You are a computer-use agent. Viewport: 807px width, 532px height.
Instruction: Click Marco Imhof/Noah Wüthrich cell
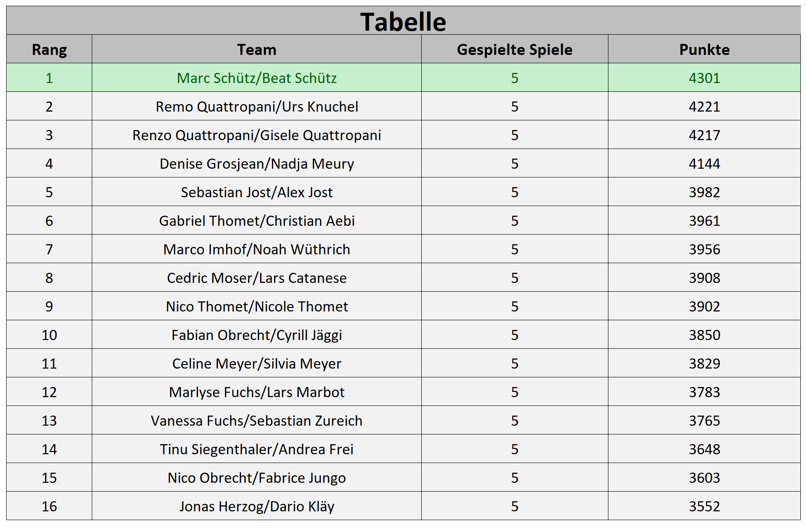pyautogui.click(x=257, y=249)
